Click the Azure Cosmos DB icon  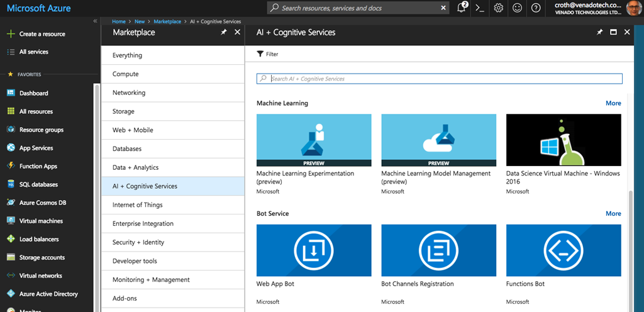[x=11, y=203]
